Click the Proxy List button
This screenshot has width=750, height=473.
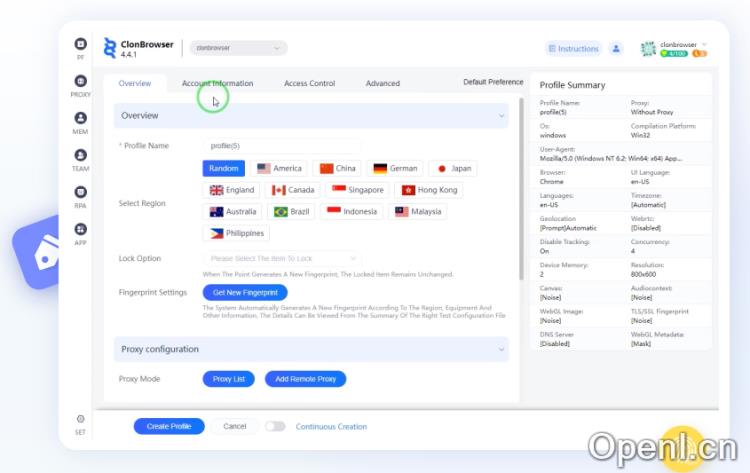(x=229, y=379)
